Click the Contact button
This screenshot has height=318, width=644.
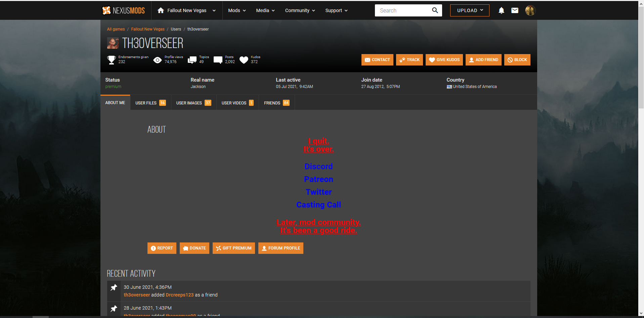pos(377,60)
